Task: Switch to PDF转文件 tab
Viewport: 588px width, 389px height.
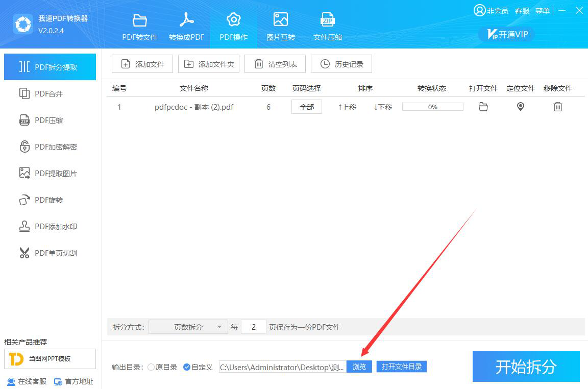Action: tap(140, 27)
